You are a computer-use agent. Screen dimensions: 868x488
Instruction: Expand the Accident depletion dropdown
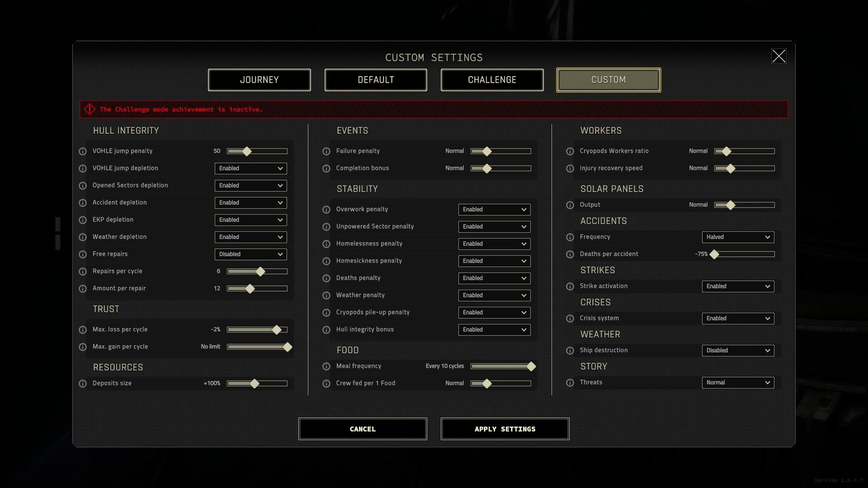point(250,202)
